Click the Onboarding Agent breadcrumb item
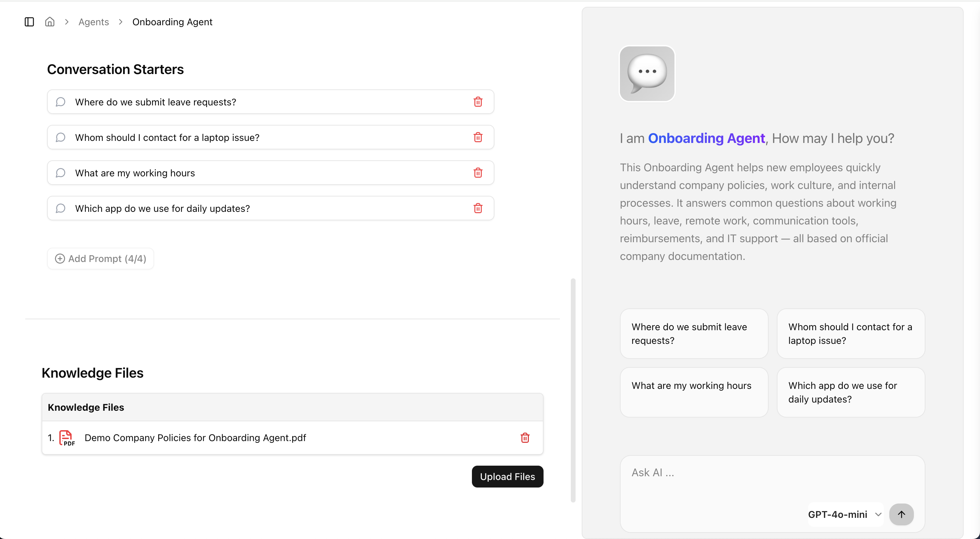This screenshot has width=980, height=539. click(x=172, y=22)
